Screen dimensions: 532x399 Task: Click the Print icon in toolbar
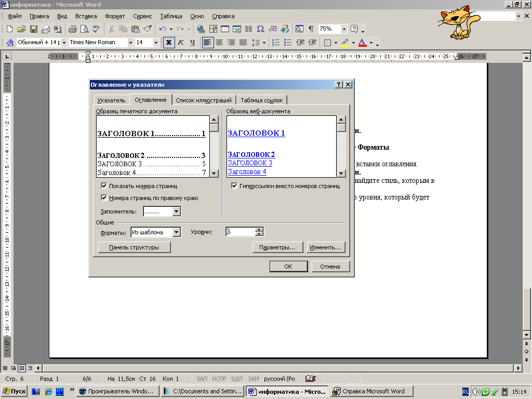[73, 29]
